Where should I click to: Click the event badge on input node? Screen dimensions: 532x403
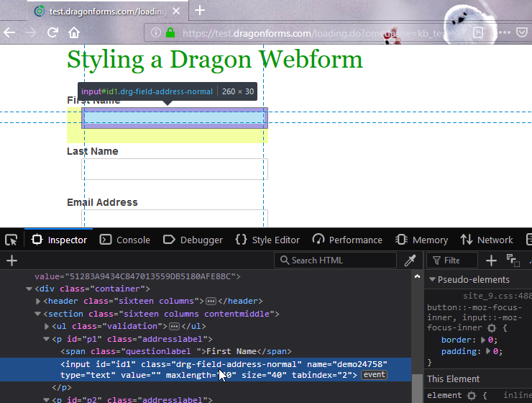[374, 375]
